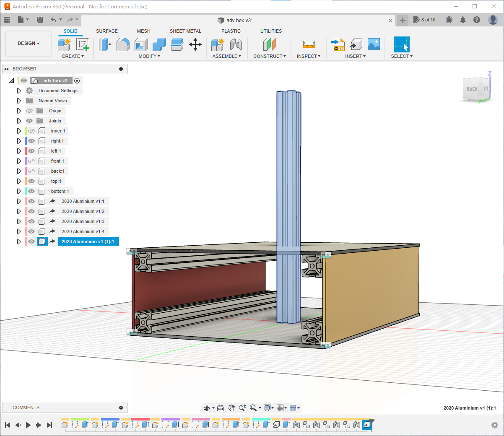Select the Measure tool in Inspect

click(309, 44)
